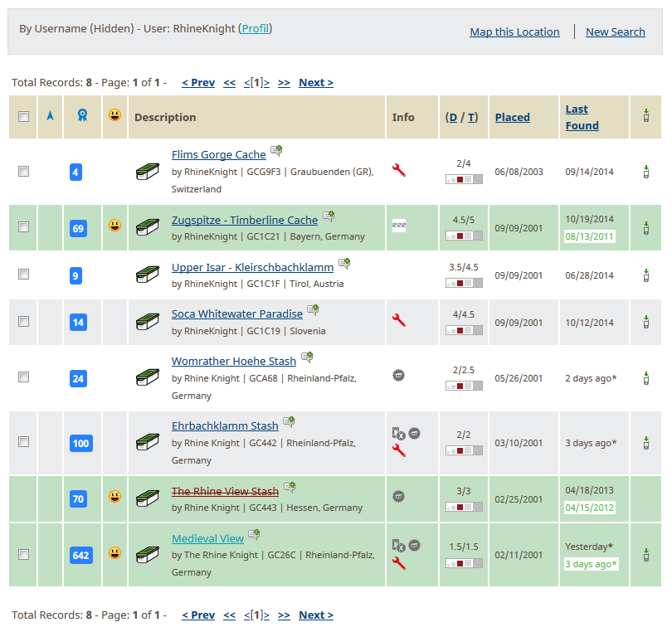
Task: Open the Medieval View listing
Action: click(208, 538)
